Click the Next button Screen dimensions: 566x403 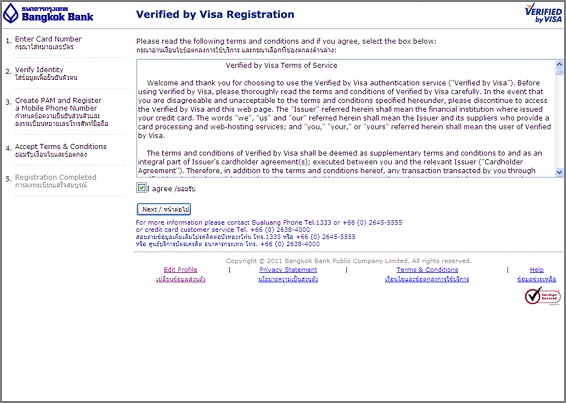[164, 209]
